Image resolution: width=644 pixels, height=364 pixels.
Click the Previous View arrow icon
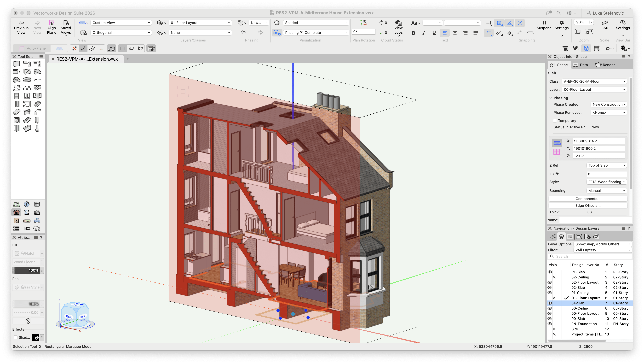pyautogui.click(x=21, y=23)
